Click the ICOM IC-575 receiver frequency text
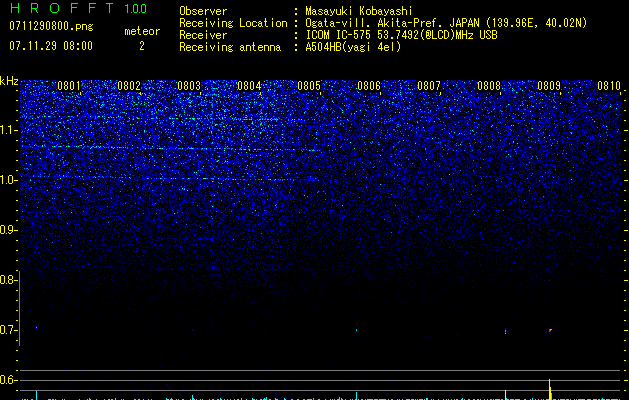This screenshot has width=629, height=400. (x=401, y=35)
